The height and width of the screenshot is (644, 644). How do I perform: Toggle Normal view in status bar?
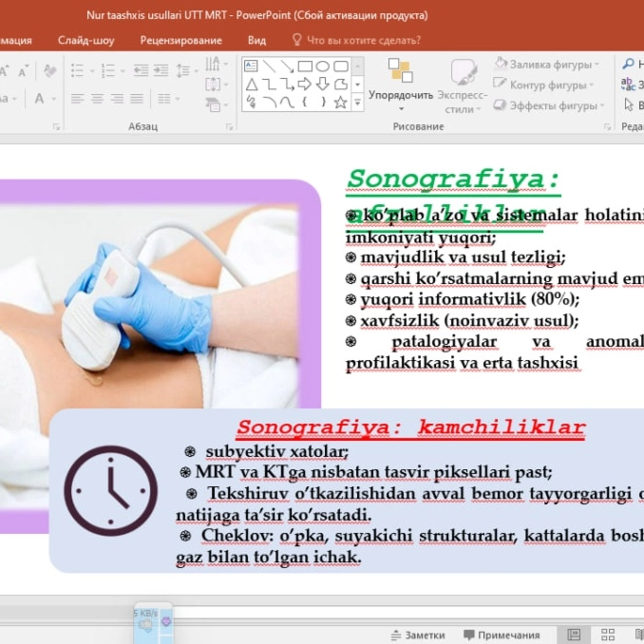(574, 635)
